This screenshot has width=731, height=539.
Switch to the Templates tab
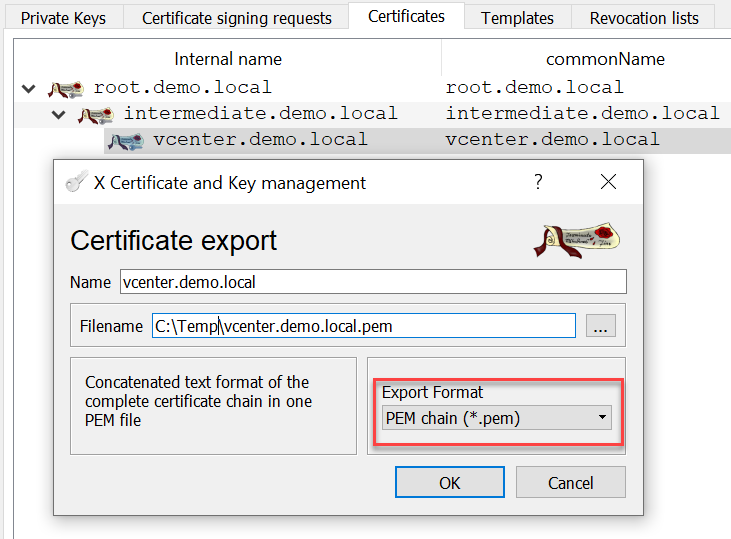[517, 18]
